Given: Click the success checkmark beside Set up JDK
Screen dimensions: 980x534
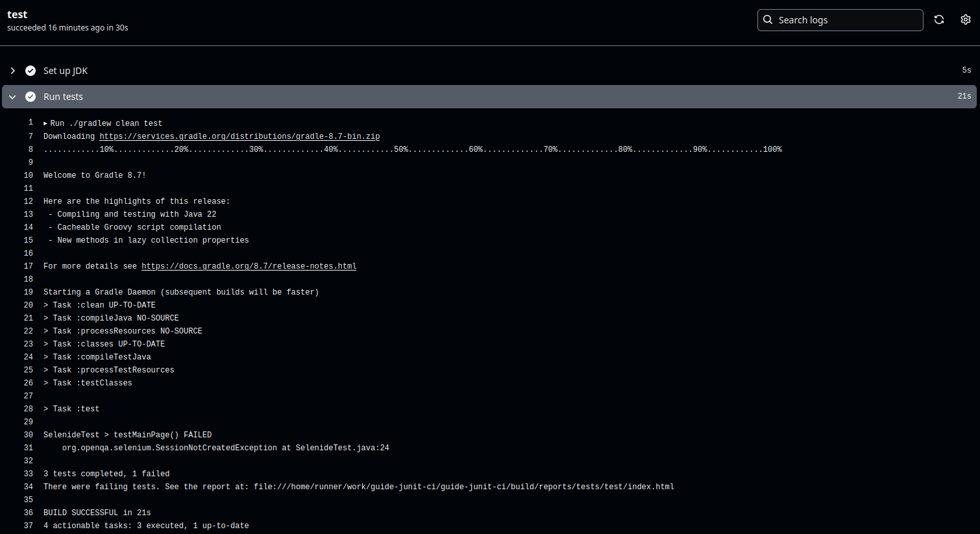Looking at the screenshot, I should click(31, 71).
